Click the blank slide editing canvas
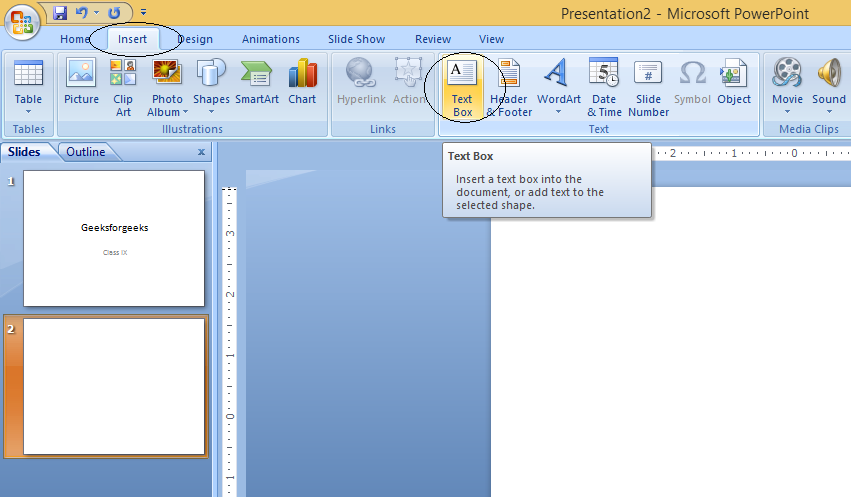 [671, 342]
